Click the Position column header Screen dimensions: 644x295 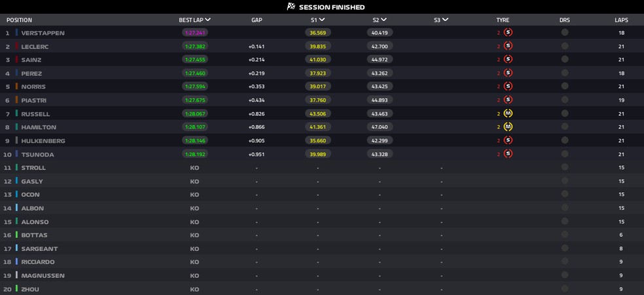click(19, 20)
